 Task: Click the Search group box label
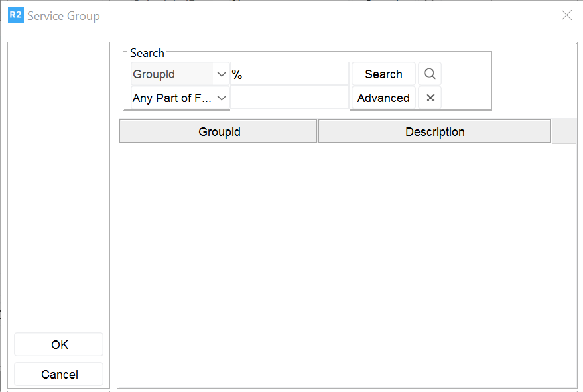coord(147,53)
